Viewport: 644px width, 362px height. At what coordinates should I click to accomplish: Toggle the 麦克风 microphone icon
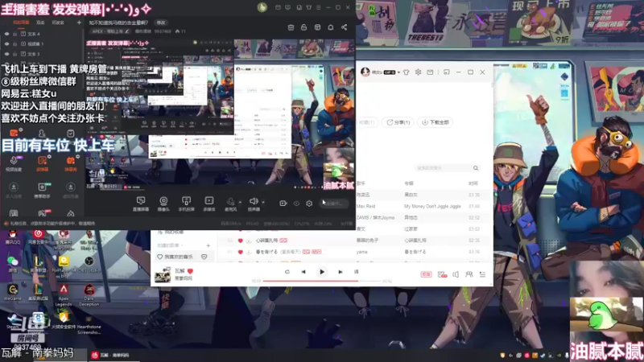click(x=231, y=201)
